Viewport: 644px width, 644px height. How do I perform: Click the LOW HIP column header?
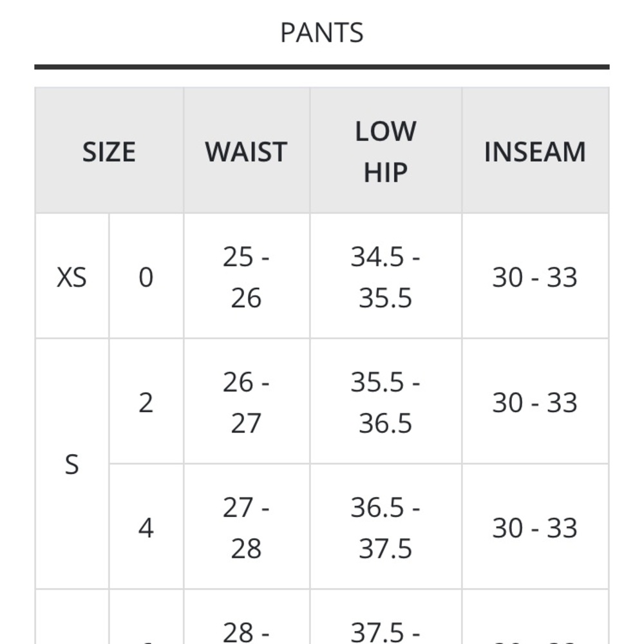point(386,150)
